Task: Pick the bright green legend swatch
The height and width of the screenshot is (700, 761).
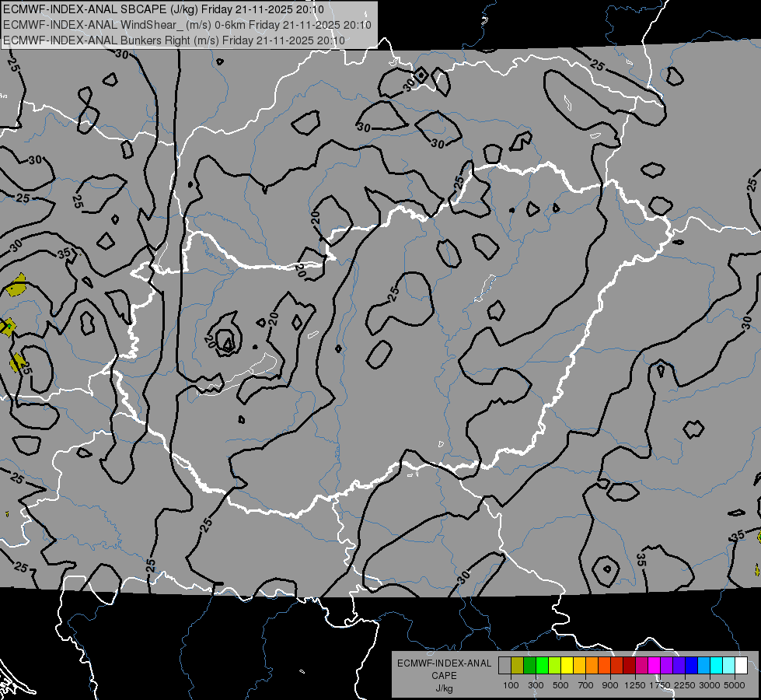Action: click(542, 665)
